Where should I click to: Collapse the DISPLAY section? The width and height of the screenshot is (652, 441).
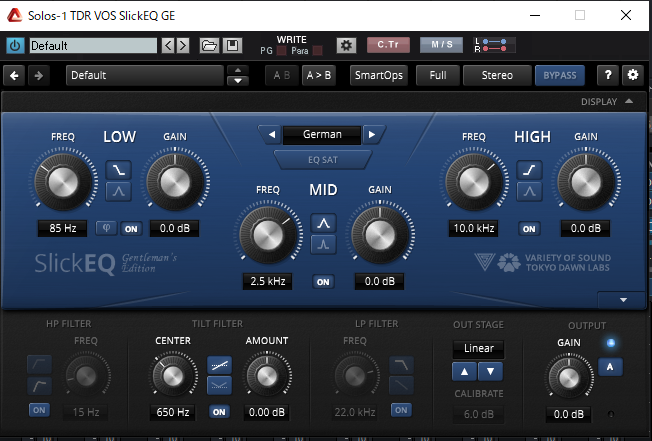607,102
